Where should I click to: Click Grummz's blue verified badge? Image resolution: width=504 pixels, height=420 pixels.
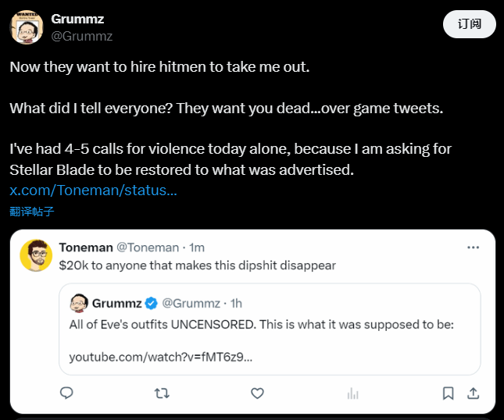tap(151, 303)
